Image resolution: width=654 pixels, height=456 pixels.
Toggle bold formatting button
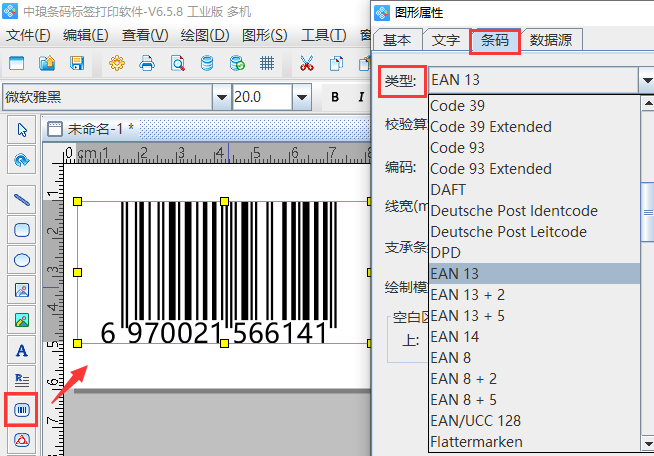[335, 97]
